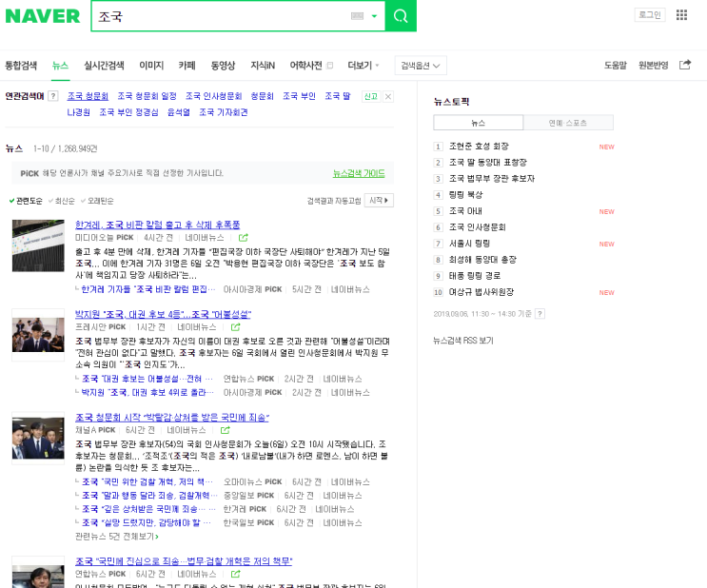The height and width of the screenshot is (588, 707).
Task: Switch to the 이미지 tab
Action: pos(151,66)
